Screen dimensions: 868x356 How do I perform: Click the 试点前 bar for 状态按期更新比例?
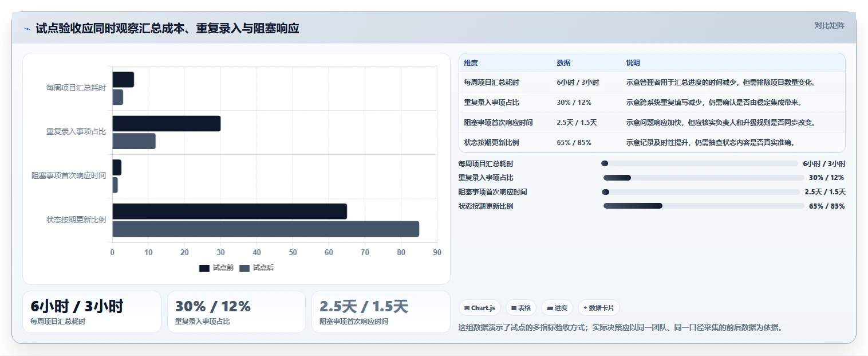point(230,211)
